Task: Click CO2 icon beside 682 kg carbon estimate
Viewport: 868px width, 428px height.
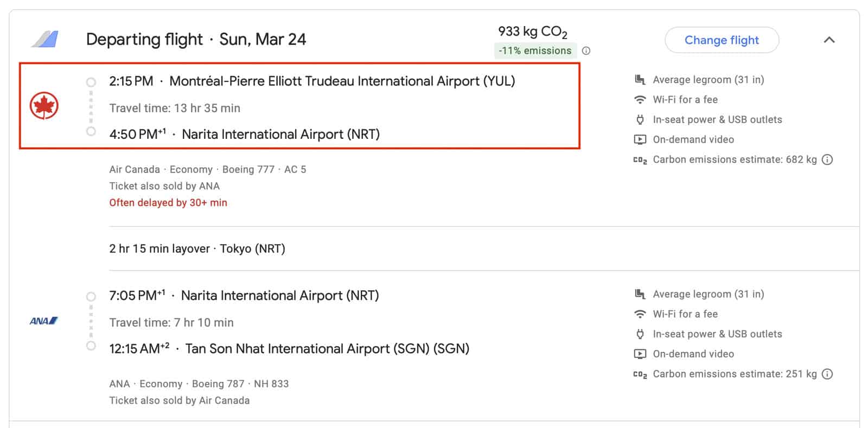Action: 640,160
